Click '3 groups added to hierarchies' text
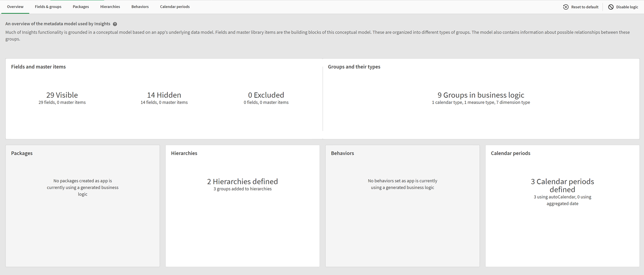The width and height of the screenshot is (644, 275). click(x=243, y=189)
